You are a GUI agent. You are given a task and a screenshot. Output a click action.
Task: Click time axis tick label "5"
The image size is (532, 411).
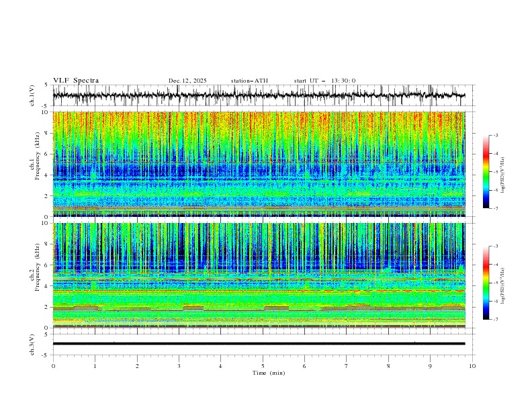coord(263,366)
